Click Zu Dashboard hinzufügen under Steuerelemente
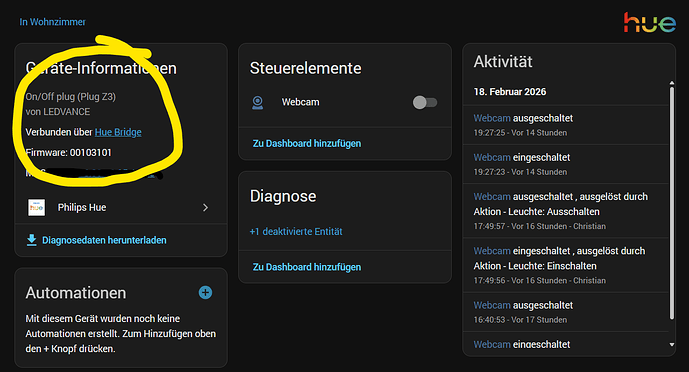The height and width of the screenshot is (372, 689). coord(307,144)
